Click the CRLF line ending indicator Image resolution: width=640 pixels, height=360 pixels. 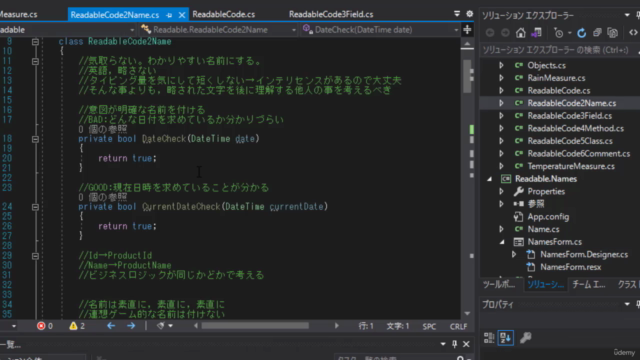point(458,326)
